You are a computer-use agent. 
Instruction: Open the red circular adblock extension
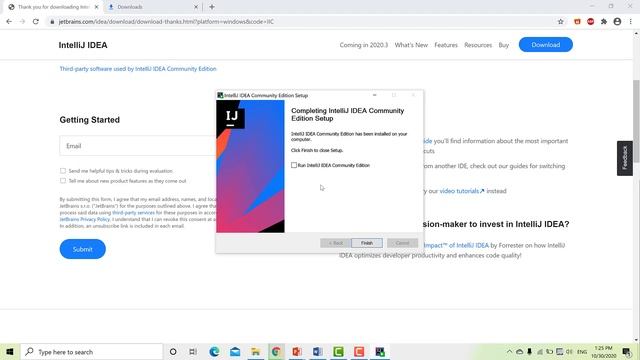coord(590,22)
